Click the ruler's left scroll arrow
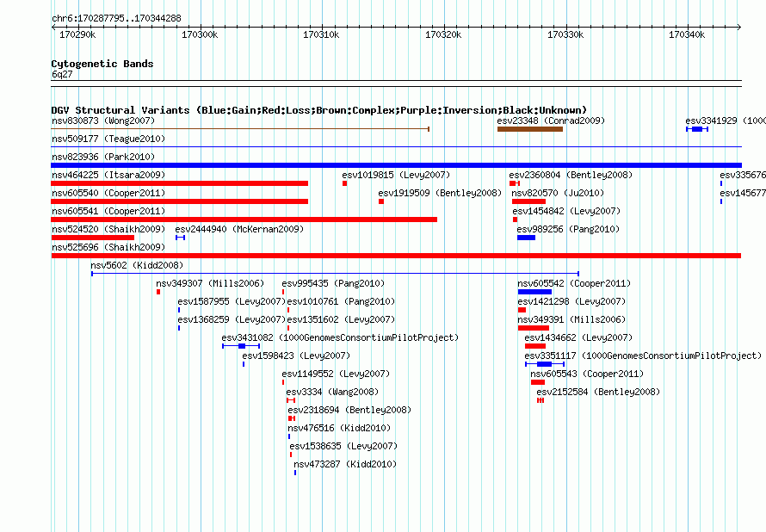766x532 pixels. [x=53, y=27]
